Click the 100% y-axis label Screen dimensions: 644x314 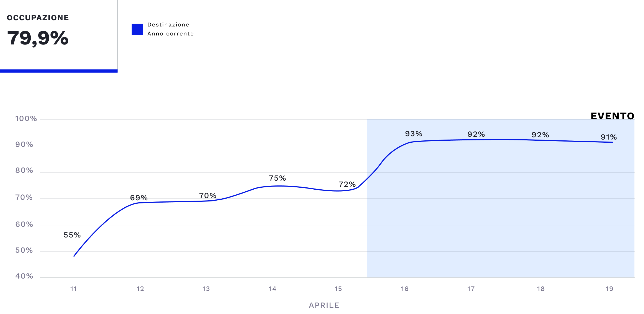coord(26,118)
